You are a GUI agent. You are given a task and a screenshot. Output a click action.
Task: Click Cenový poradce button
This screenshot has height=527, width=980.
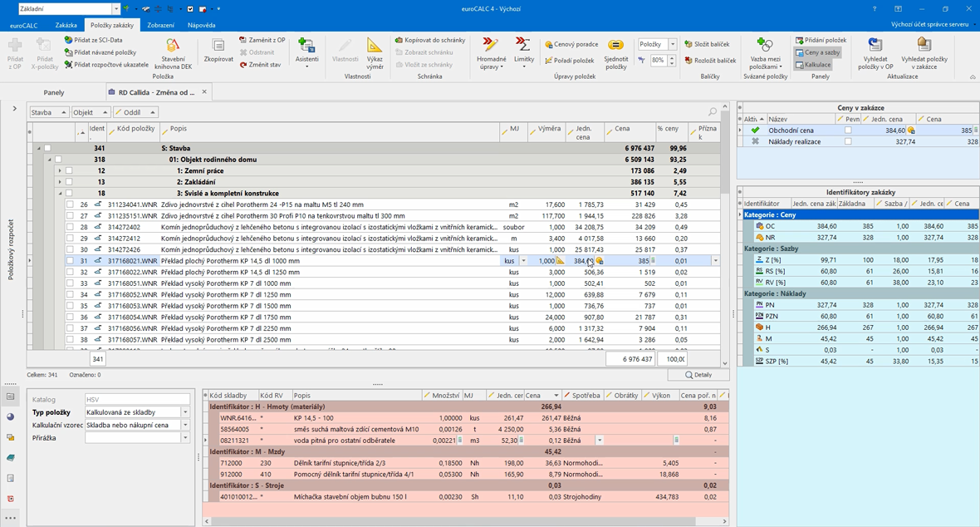[571, 45]
